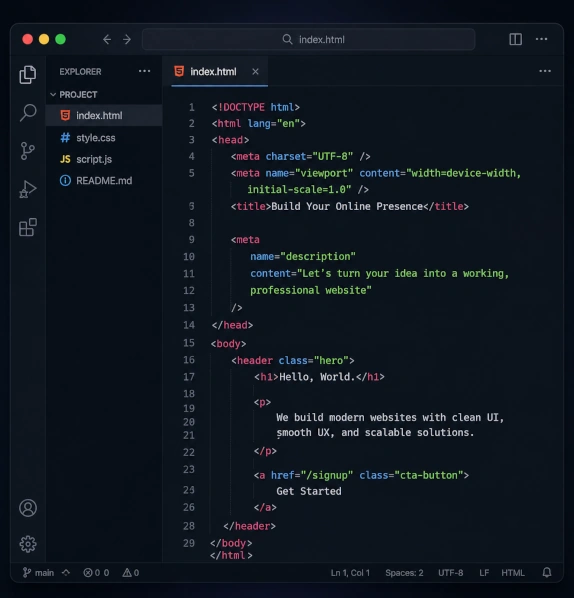The height and width of the screenshot is (598, 574).
Task: Open the Accounts menu icon
Action: coord(28,508)
